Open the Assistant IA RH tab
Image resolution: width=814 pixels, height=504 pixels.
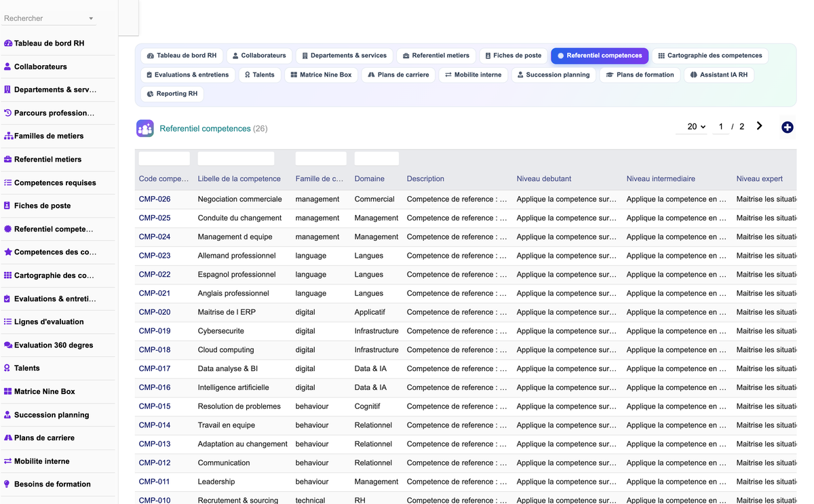click(719, 75)
